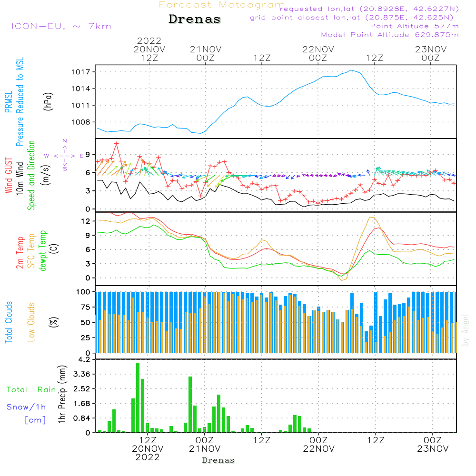Click the 0.84 tick on precipitation axis

82,418
